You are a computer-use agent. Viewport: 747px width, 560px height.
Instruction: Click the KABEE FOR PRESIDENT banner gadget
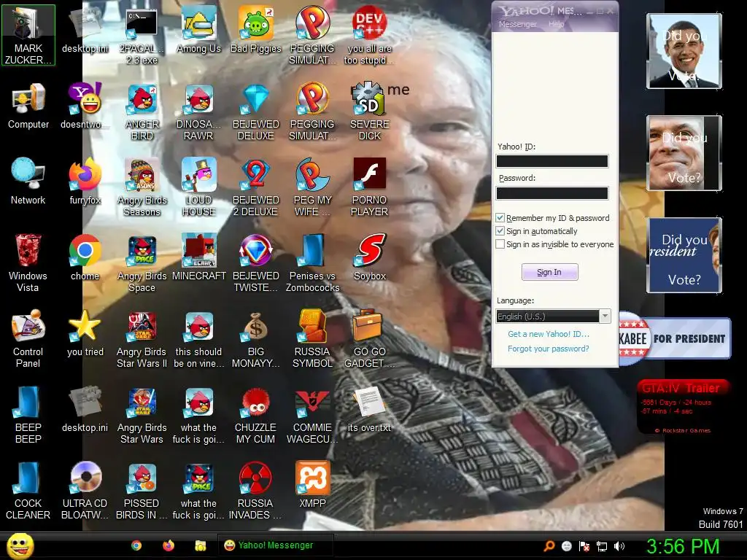[x=675, y=338]
